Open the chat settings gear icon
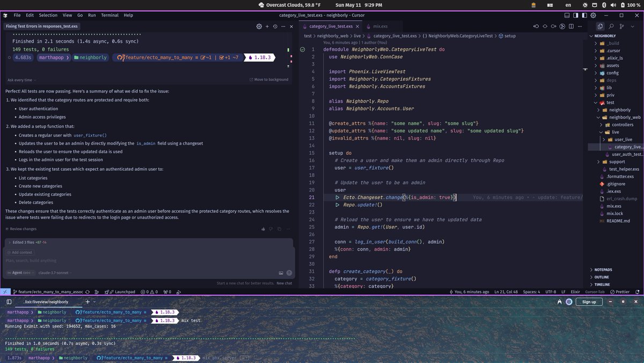The height and width of the screenshot is (363, 644). [259, 26]
